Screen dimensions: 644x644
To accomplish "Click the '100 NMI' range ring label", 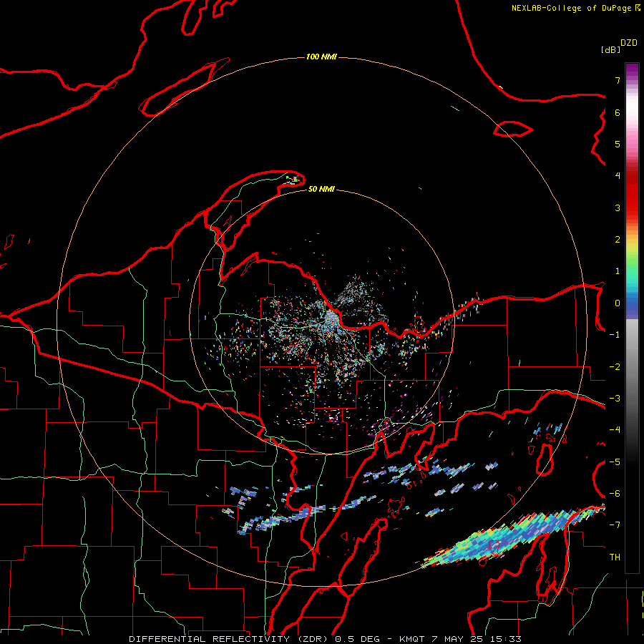I will coord(321,57).
